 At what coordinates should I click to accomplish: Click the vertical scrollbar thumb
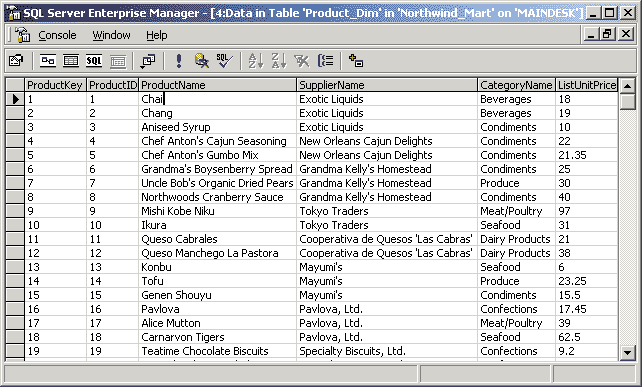627,102
